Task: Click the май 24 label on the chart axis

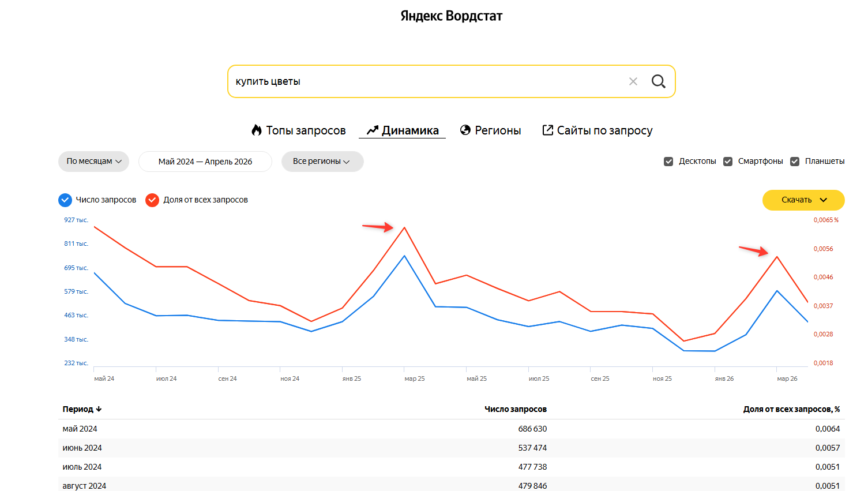Action: coord(104,379)
